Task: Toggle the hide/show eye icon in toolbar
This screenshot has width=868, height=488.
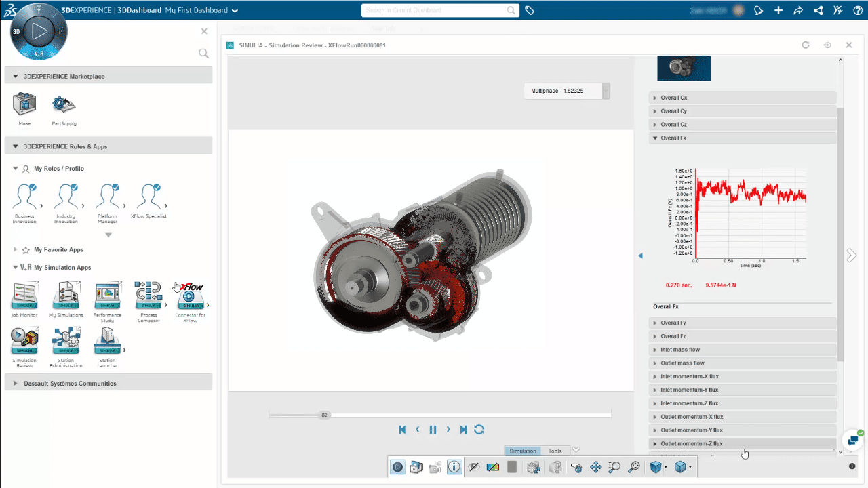Action: point(474,467)
